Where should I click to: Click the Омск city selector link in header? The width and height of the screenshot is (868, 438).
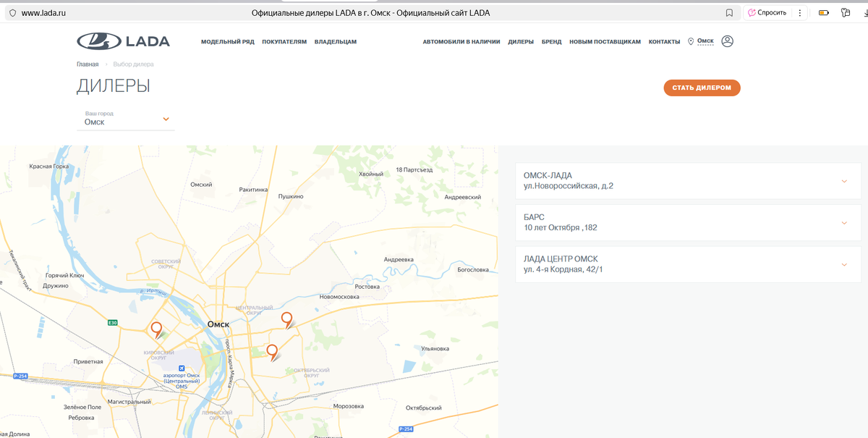(705, 41)
